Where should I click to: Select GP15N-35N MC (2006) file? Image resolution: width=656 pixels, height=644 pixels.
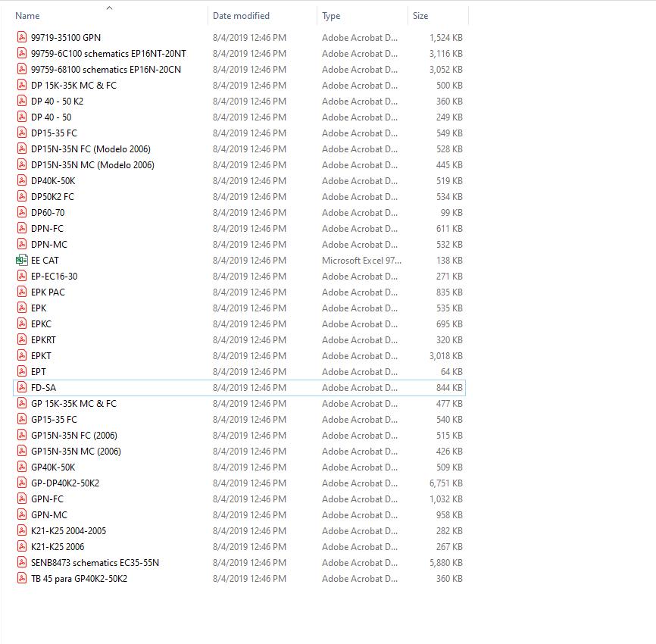[76, 451]
